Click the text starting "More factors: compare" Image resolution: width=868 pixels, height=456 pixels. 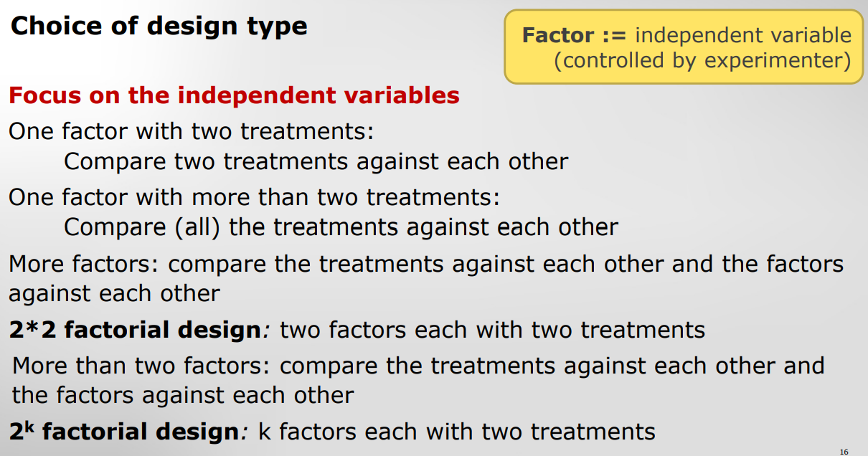click(x=425, y=264)
